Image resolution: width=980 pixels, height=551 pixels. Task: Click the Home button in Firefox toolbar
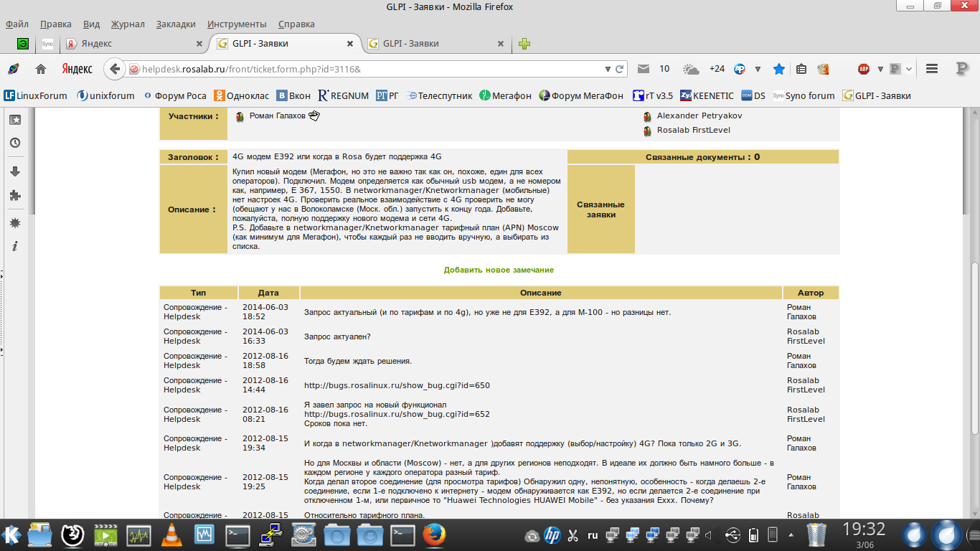click(x=41, y=69)
